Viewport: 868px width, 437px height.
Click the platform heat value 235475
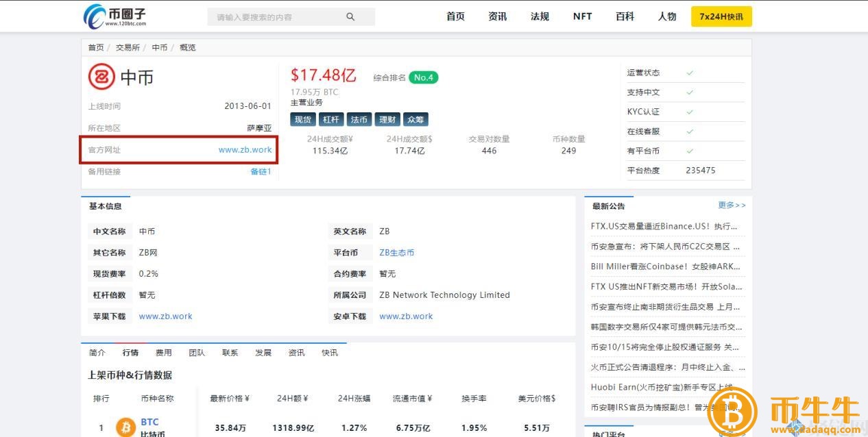point(700,170)
